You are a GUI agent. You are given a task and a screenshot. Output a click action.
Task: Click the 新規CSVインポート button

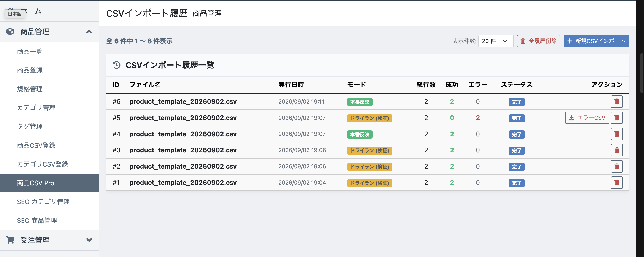pos(596,41)
